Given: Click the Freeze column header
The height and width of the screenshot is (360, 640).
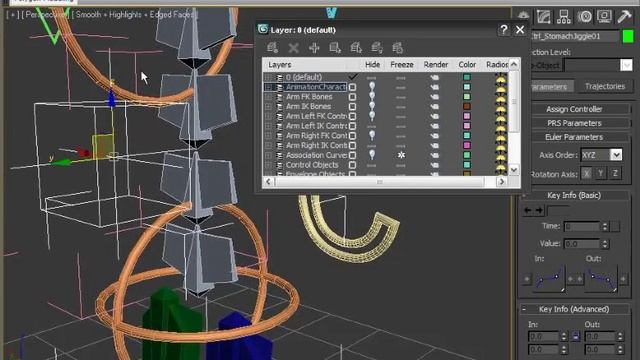Looking at the screenshot, I should coord(402,64).
